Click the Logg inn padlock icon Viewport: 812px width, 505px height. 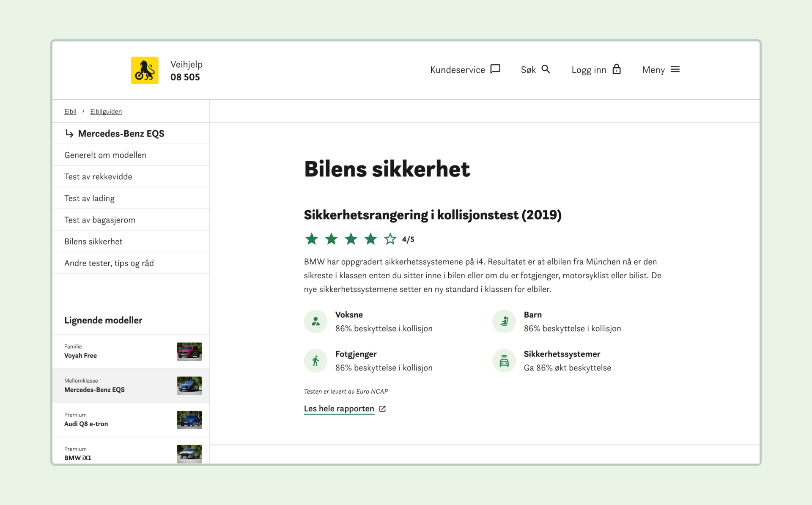(617, 69)
